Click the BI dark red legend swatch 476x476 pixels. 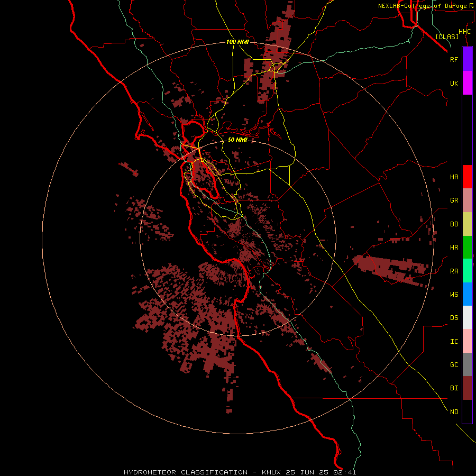point(467,388)
